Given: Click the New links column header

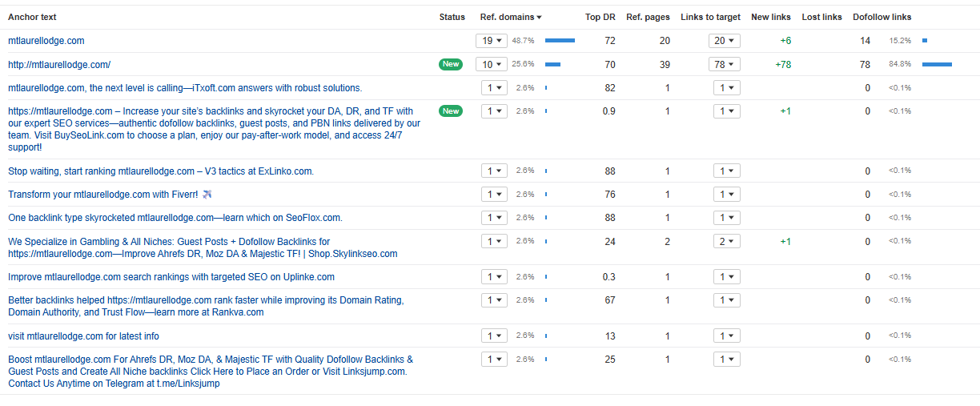Looking at the screenshot, I should click(x=771, y=17).
